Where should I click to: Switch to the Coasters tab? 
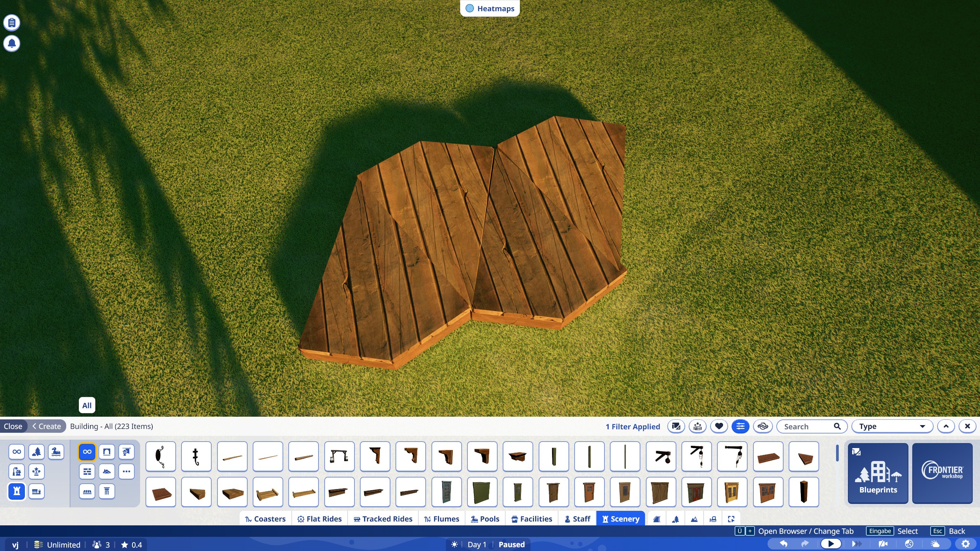265,519
